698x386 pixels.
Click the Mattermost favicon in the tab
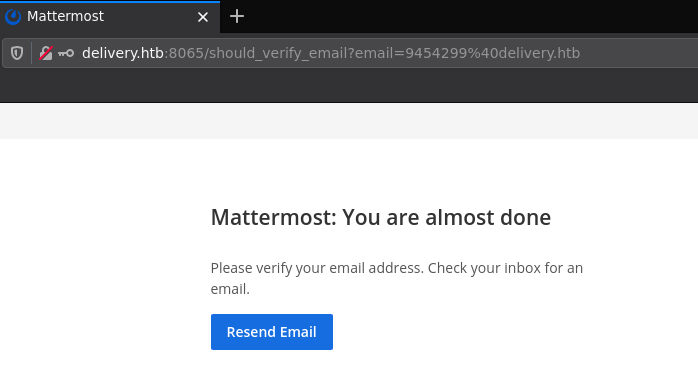tap(13, 17)
